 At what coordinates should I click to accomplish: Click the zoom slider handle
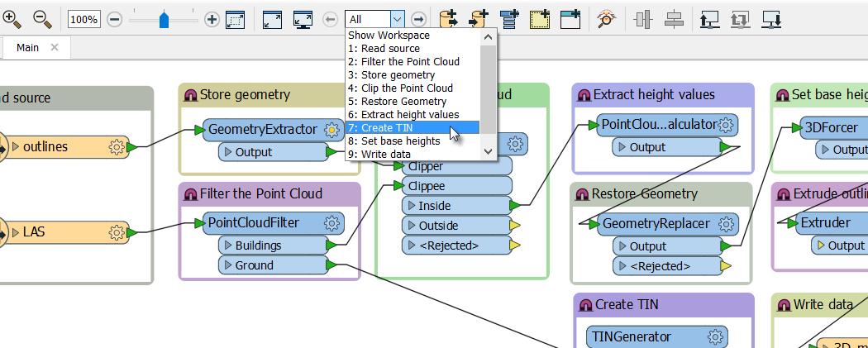click(x=164, y=21)
